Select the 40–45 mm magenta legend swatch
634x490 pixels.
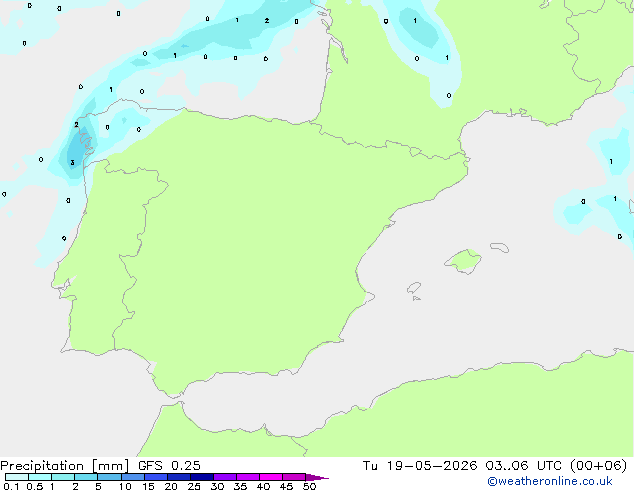[271, 477]
